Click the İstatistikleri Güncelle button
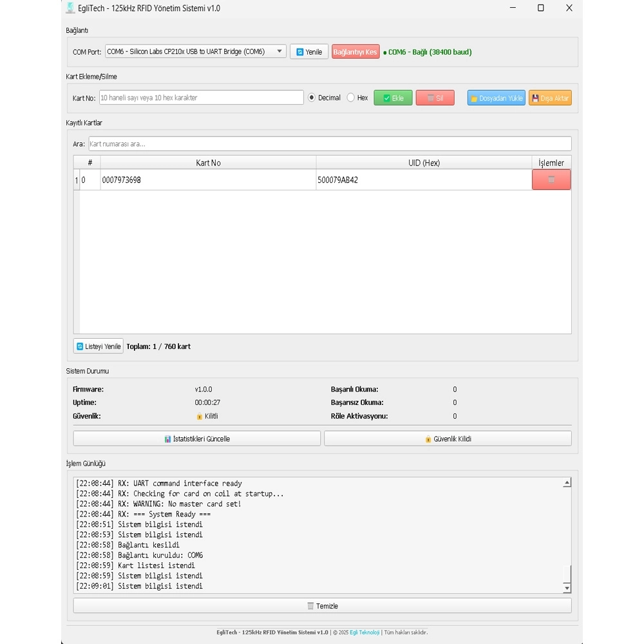The height and width of the screenshot is (644, 644). point(196,439)
